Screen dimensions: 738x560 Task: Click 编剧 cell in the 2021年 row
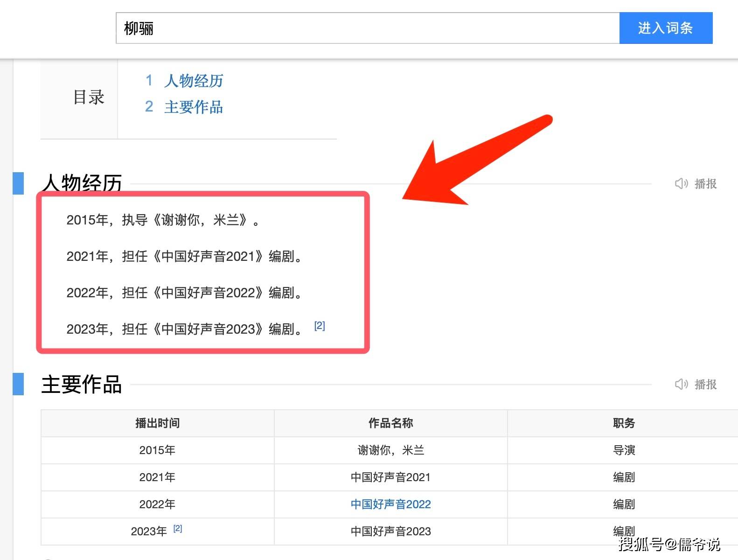[x=624, y=477]
